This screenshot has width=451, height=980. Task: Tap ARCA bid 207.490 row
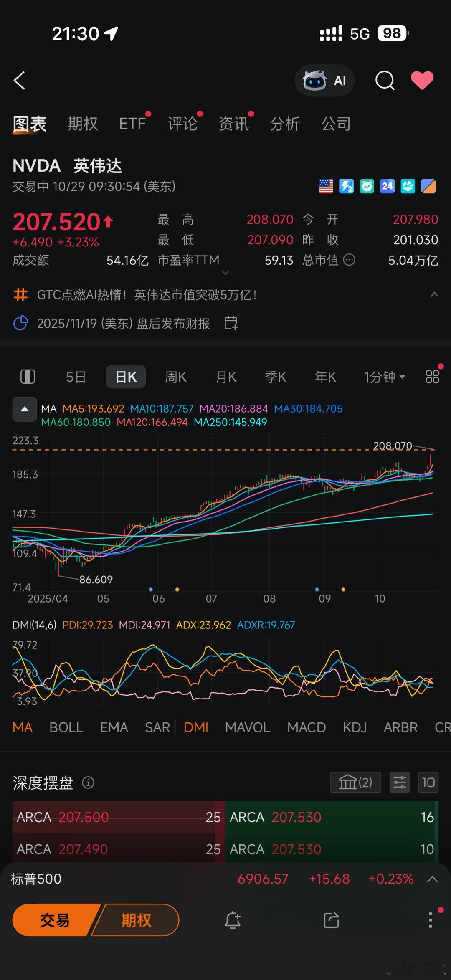[x=119, y=849]
